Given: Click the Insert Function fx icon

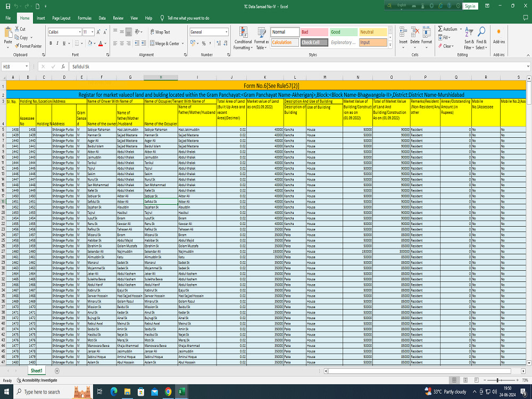Looking at the screenshot, I should point(63,66).
